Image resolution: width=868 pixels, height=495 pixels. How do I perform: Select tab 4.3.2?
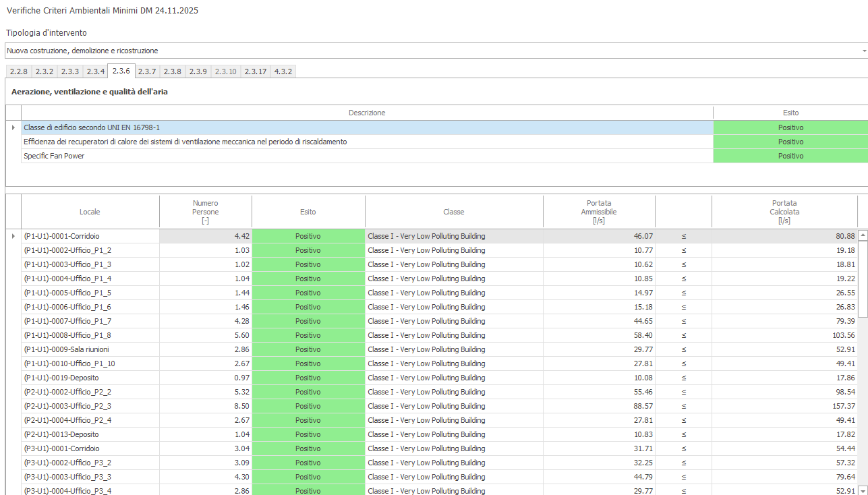(x=283, y=71)
